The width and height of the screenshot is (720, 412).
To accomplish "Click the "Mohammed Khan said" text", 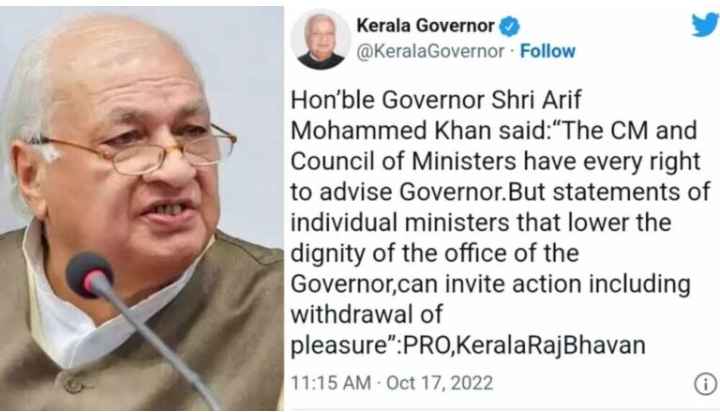I will click(416, 131).
